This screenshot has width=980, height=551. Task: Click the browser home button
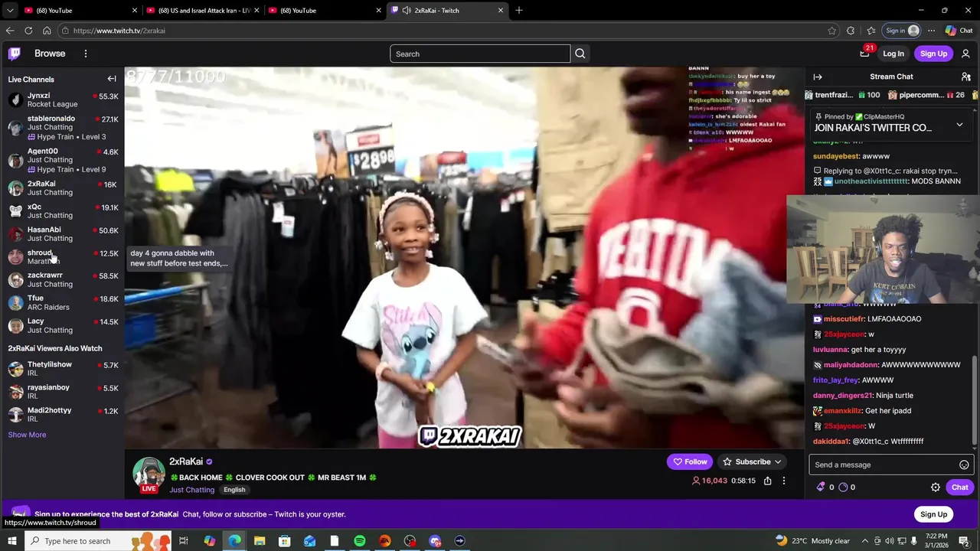[x=47, y=31]
